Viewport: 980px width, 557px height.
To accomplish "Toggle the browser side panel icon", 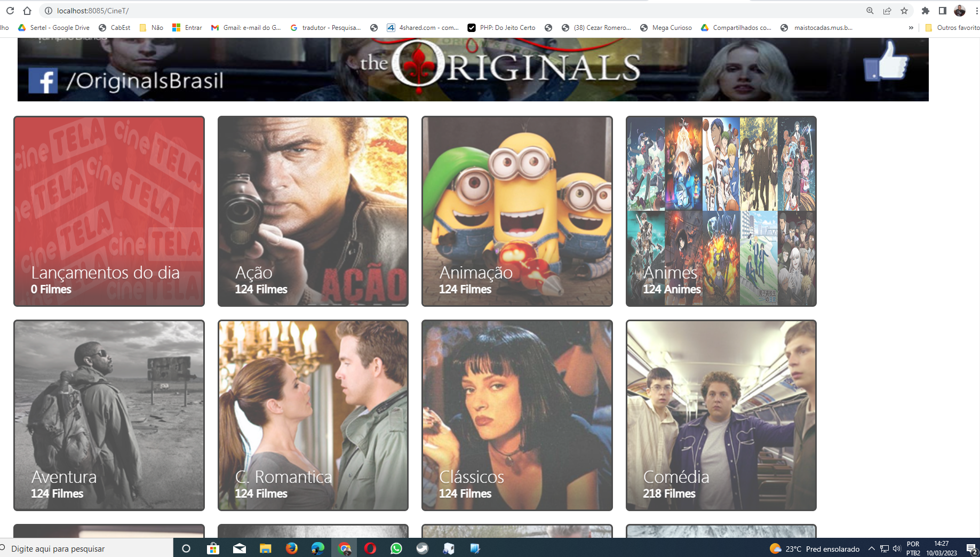I will pos(943,11).
